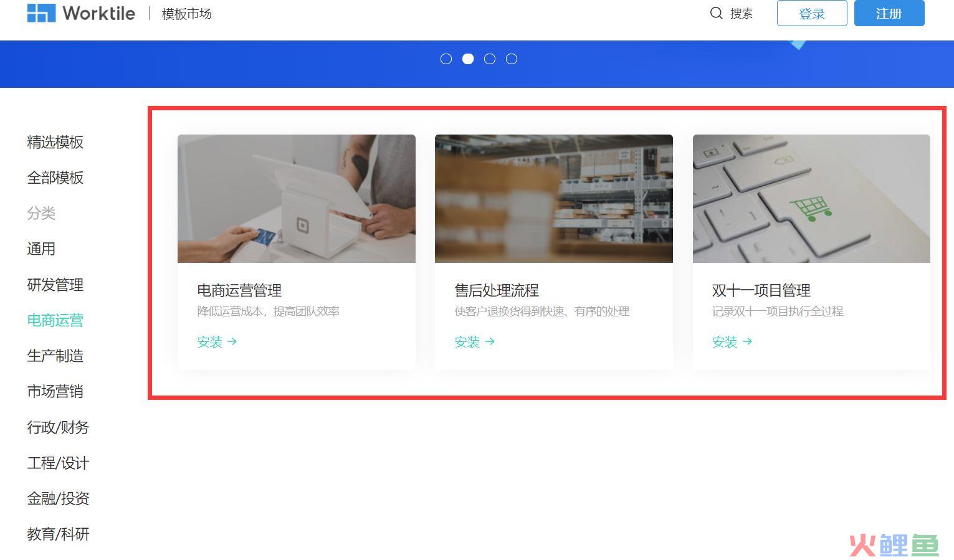Select the 行政/财务 category
Image resolution: width=954 pixels, height=560 pixels.
click(58, 427)
